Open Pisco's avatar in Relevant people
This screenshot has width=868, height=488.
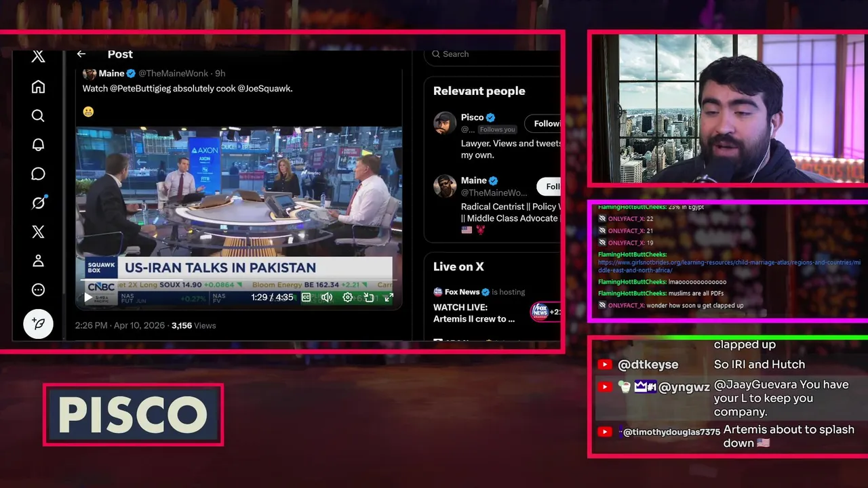click(445, 123)
